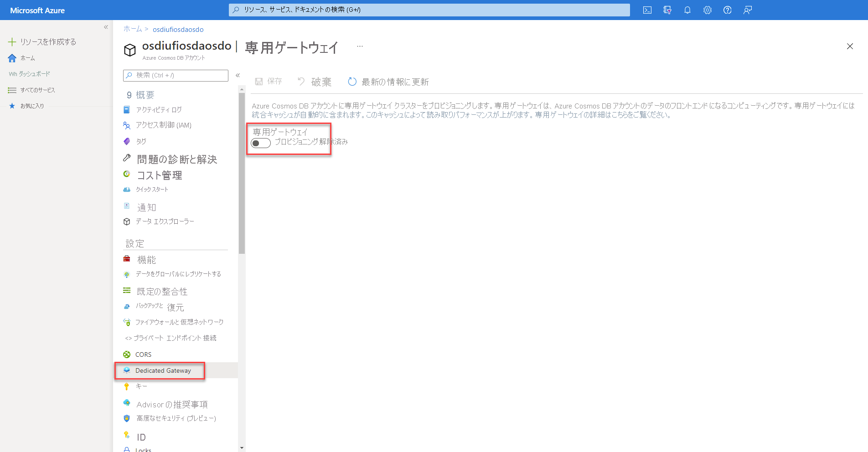Click the Cosmos DB account cube icon
The width and height of the screenshot is (868, 452).
tap(130, 50)
